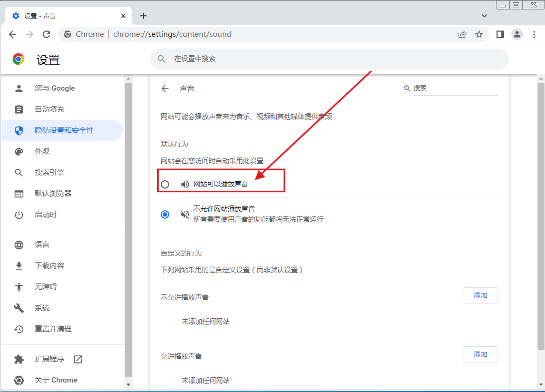545x392 pixels.
Task: Click the sidebar scrollbar down arrow
Action: click(128, 384)
